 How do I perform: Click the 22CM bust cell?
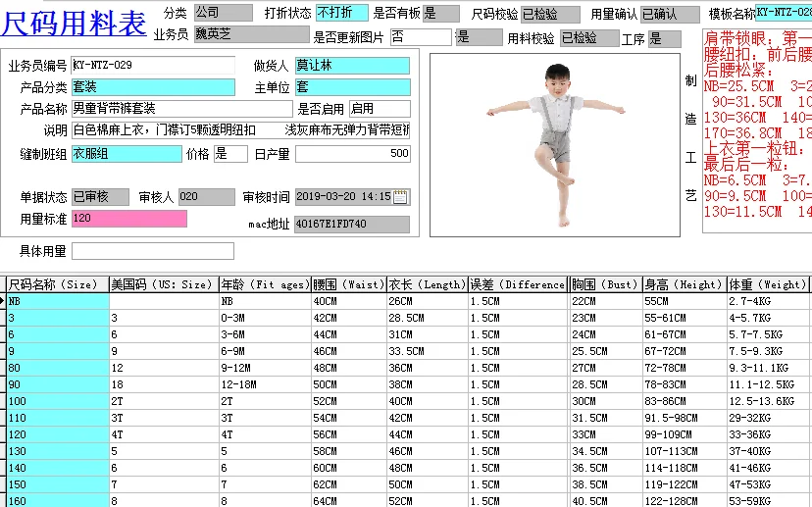(x=606, y=301)
